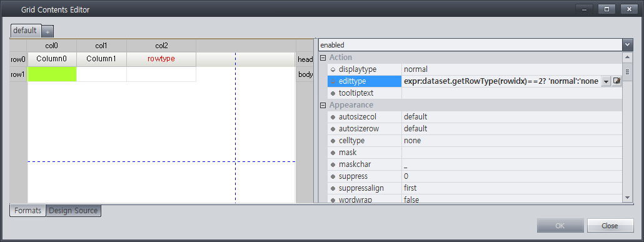This screenshot has height=242, width=644.
Task: Select the Column1 head cell
Action: [101, 59]
